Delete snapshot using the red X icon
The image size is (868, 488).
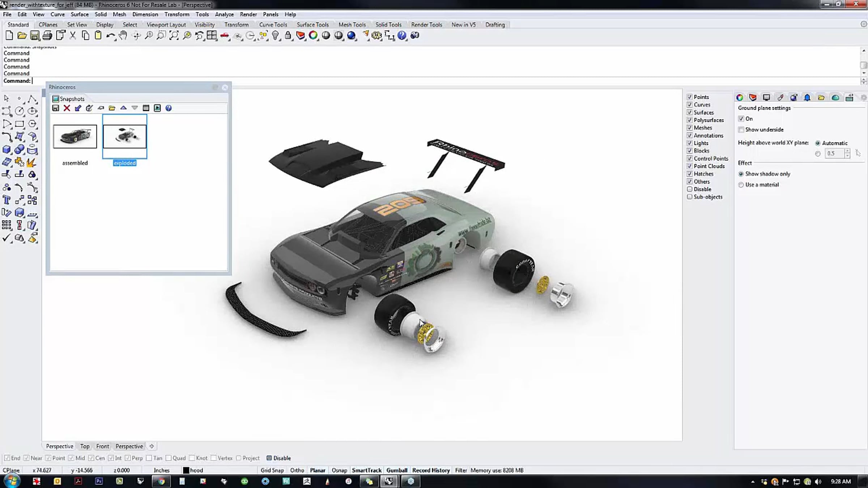67,108
